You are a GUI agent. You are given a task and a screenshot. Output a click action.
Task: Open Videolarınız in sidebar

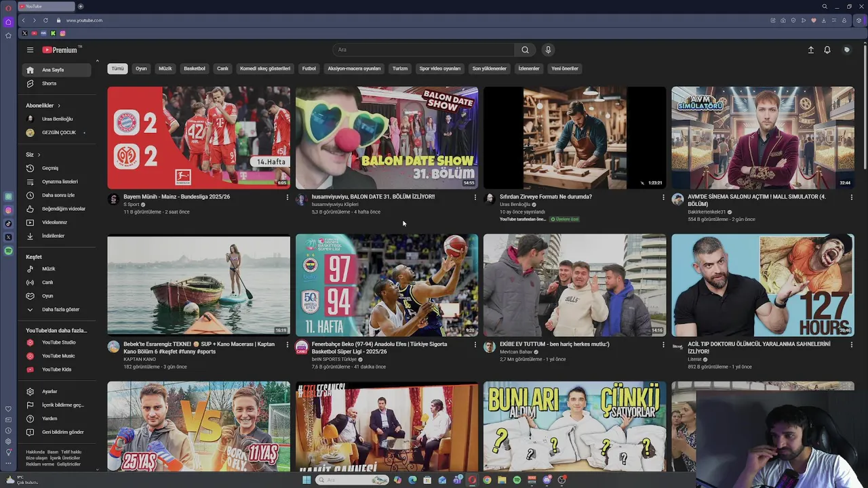point(57,222)
